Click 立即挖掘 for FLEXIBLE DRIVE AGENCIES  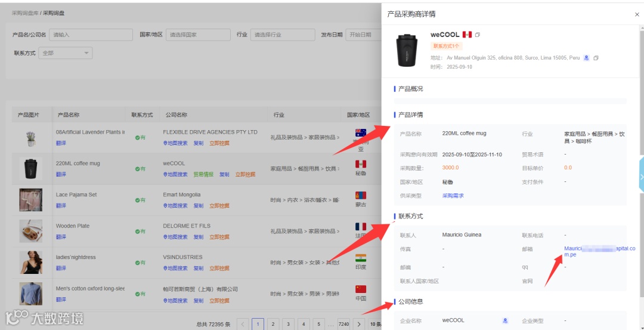(x=219, y=143)
